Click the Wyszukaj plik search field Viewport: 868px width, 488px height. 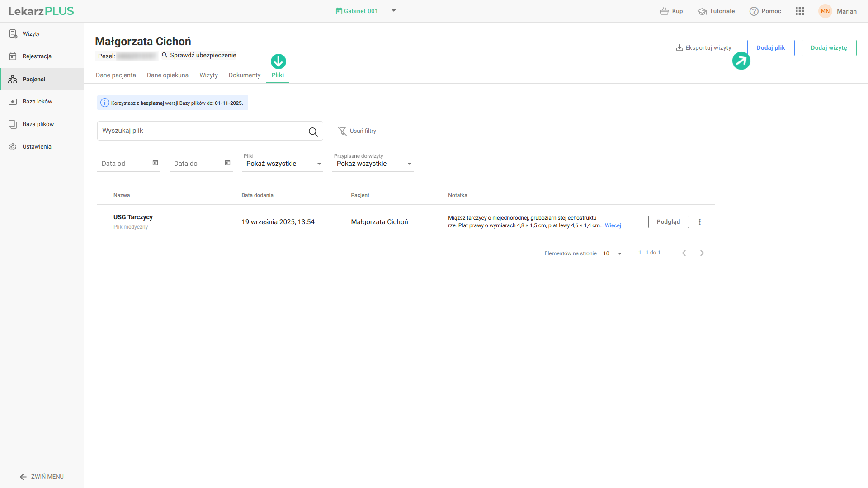coord(201,131)
